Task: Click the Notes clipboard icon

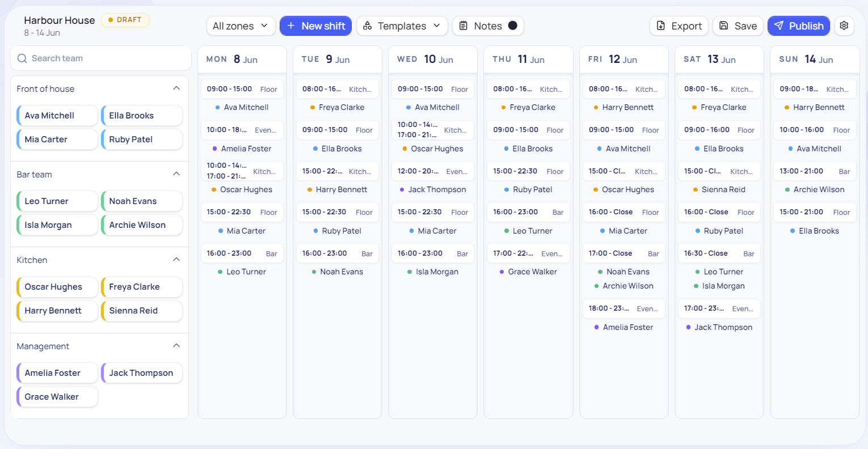Action: 464,26
